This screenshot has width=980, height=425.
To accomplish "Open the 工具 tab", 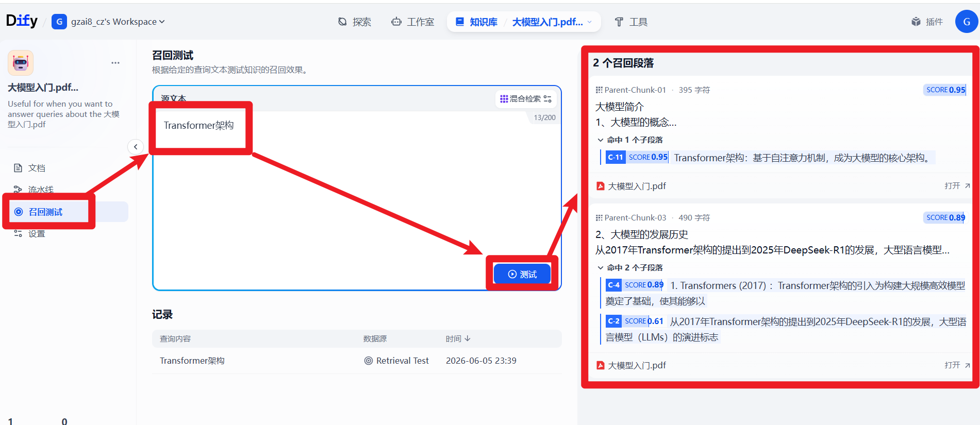I will pyautogui.click(x=631, y=22).
